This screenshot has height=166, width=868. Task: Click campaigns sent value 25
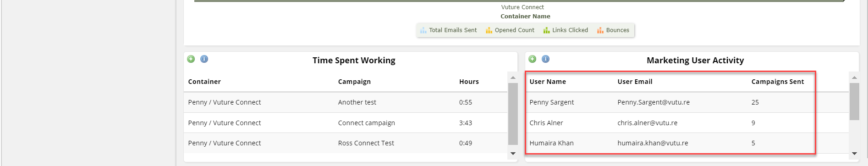(x=755, y=102)
